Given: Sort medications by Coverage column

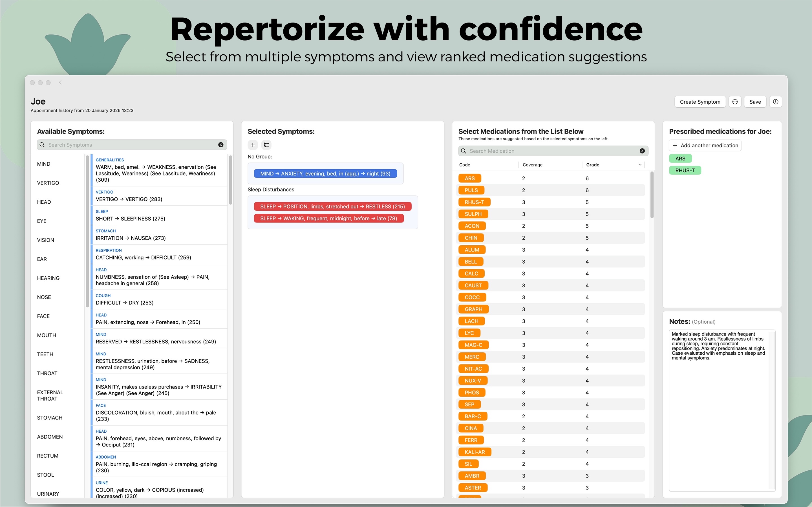Looking at the screenshot, I should (533, 165).
